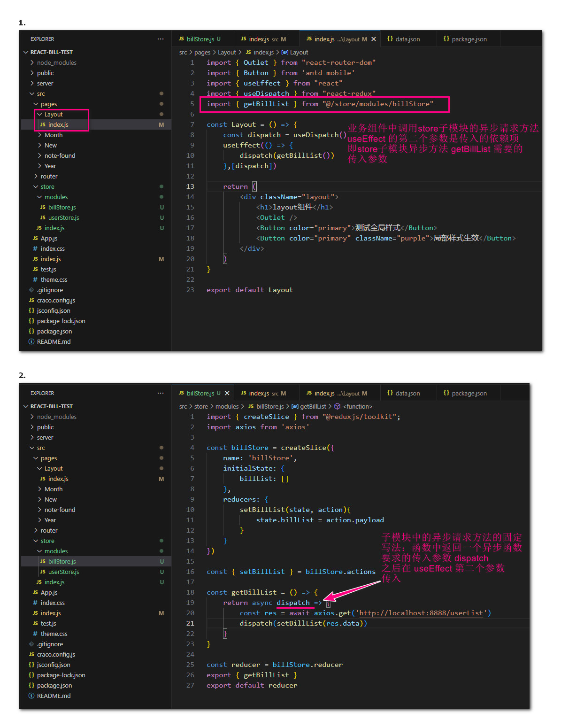Image resolution: width=561 pixels, height=728 pixels.
Task: Collapse the src folder in screenshot 2
Action: pyautogui.click(x=32, y=448)
